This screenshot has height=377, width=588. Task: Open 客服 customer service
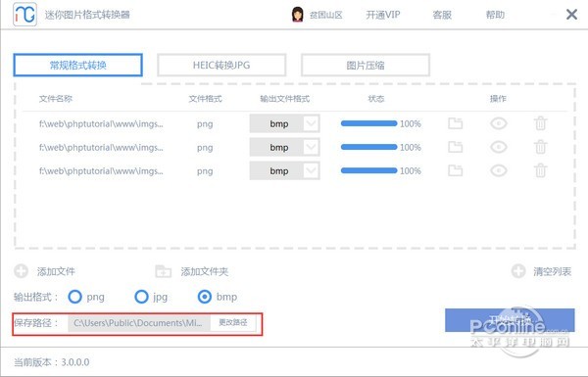pos(442,15)
